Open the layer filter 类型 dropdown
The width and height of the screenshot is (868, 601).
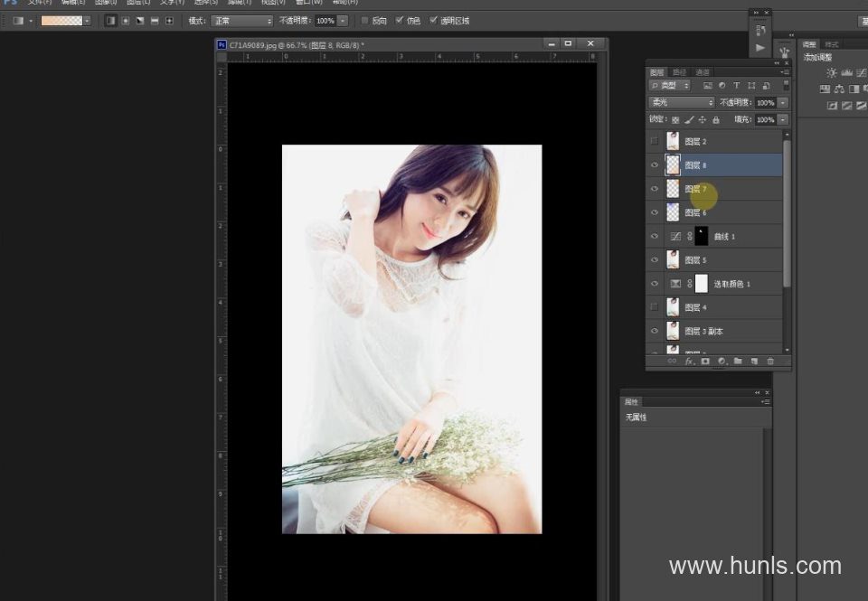pos(670,86)
